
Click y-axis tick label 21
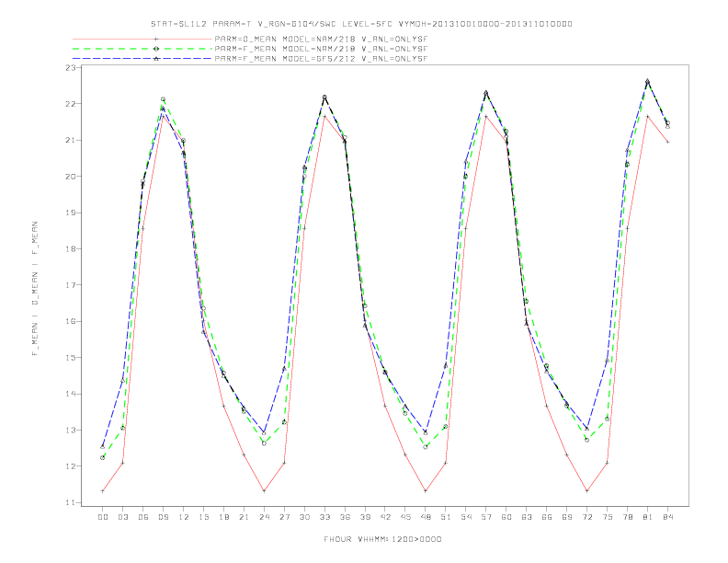[71, 140]
